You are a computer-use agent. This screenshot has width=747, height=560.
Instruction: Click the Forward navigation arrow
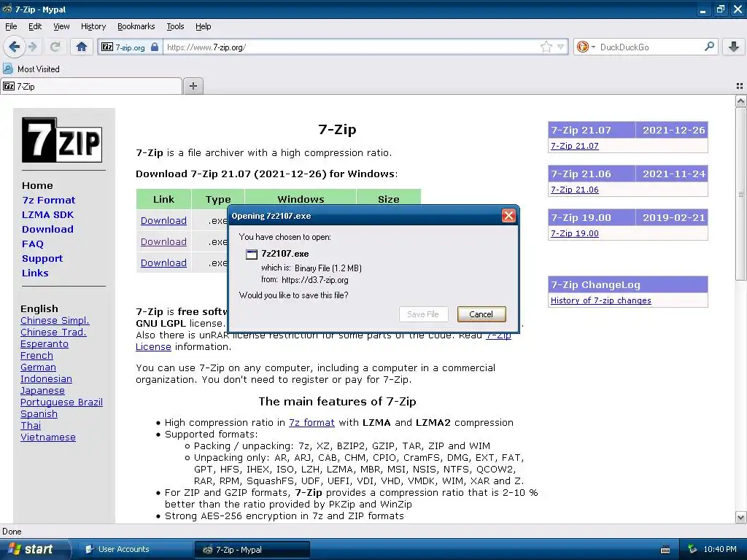point(33,47)
